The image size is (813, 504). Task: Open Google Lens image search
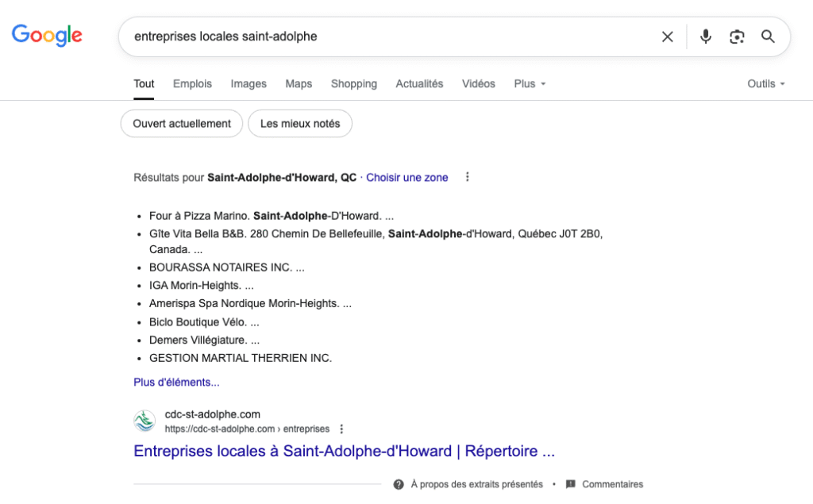coord(737,37)
